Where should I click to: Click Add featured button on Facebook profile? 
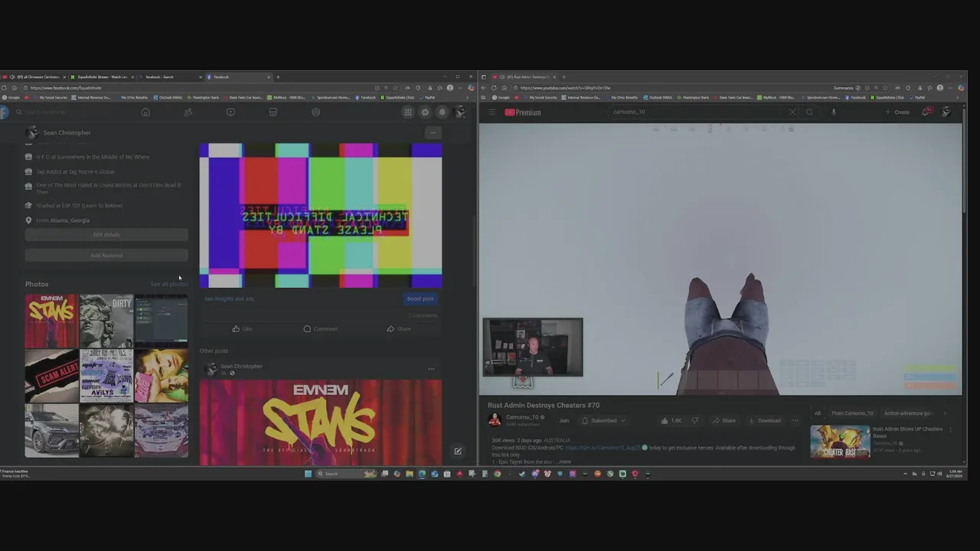click(x=106, y=256)
